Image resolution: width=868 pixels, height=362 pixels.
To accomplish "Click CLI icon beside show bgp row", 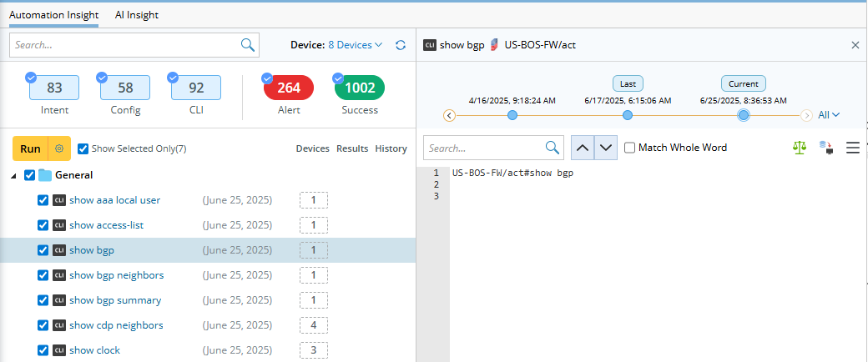I will (59, 250).
